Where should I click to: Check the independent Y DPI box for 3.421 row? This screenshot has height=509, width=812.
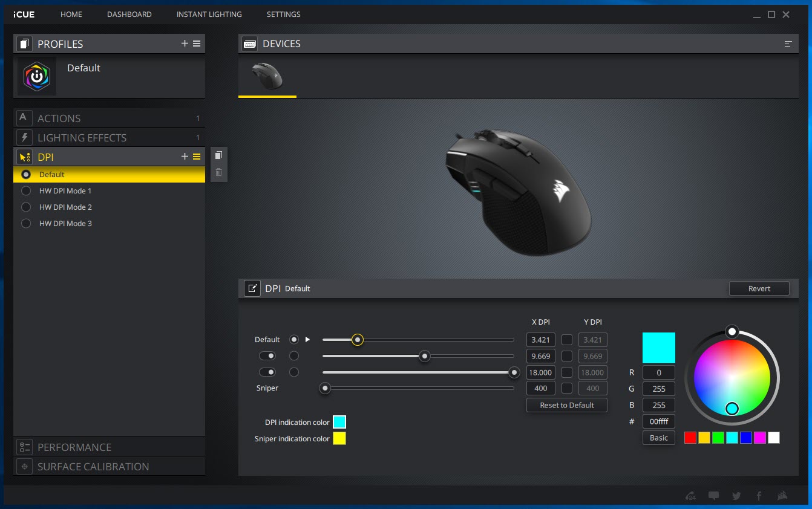pos(567,340)
